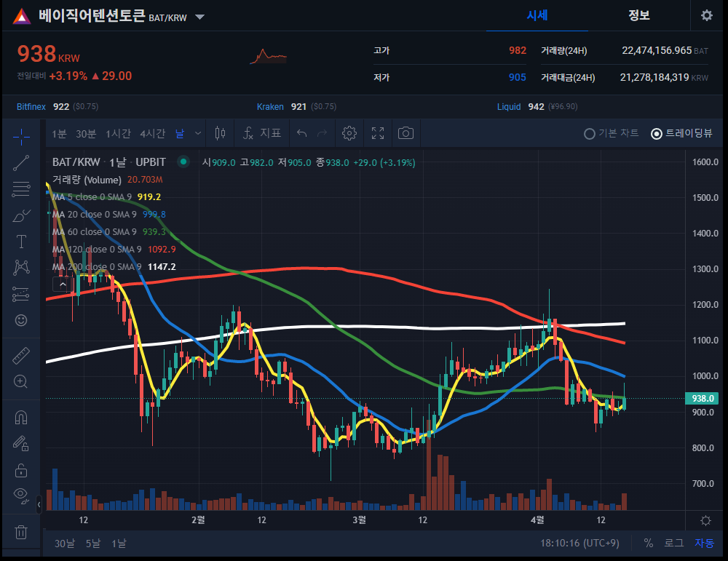Enter fullscreen chart mode

click(x=378, y=134)
